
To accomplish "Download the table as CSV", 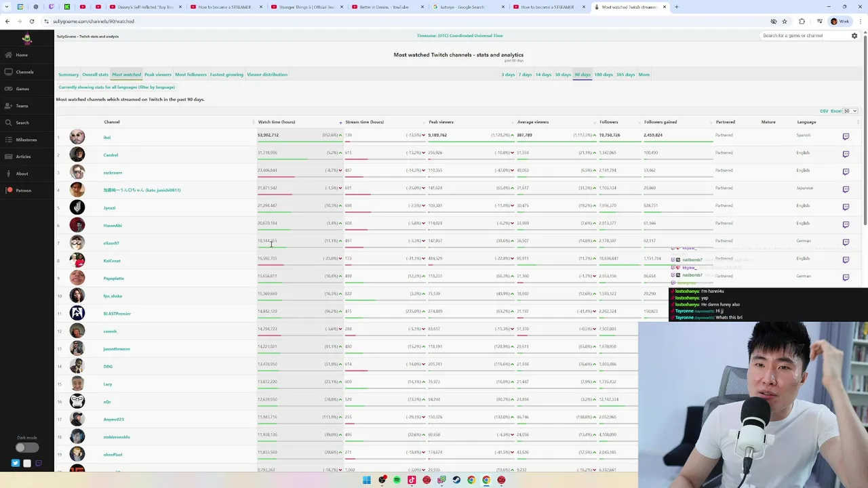I will (x=824, y=111).
